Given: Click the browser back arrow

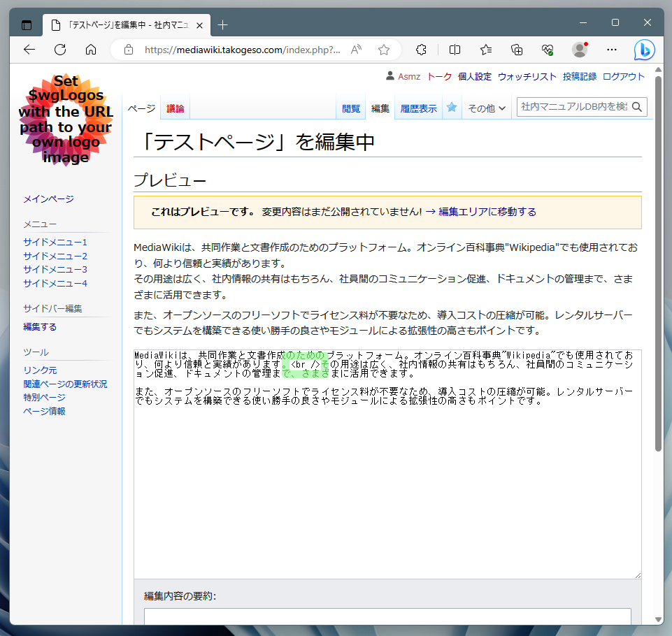Looking at the screenshot, I should pos(29,50).
